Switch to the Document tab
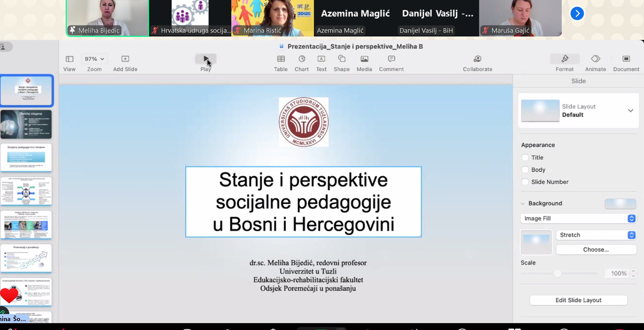The image size is (644, 330). 626,59
